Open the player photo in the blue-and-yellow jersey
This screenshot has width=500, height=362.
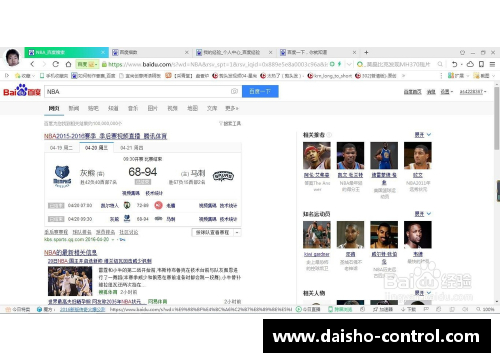click(384, 156)
